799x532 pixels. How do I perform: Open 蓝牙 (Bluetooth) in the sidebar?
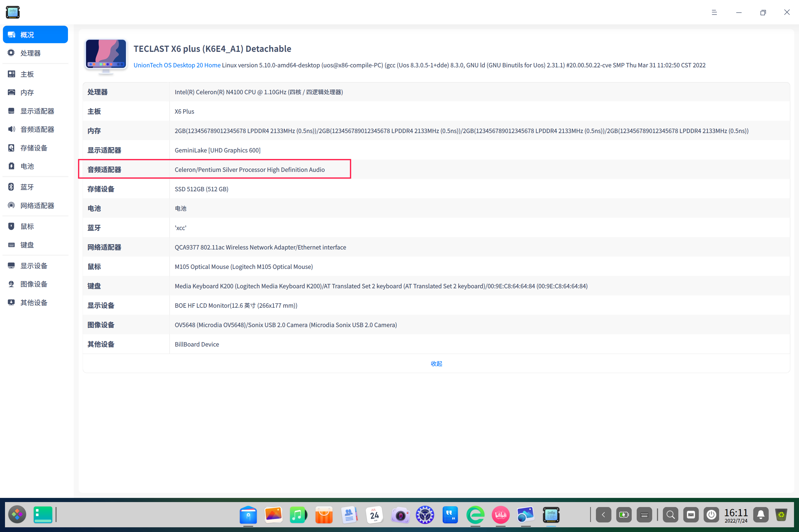(x=27, y=187)
